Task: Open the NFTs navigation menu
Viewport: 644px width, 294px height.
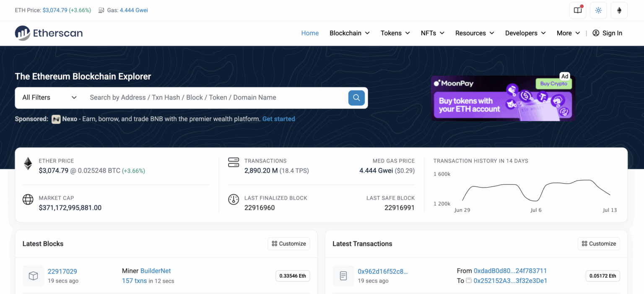Action: click(432, 33)
